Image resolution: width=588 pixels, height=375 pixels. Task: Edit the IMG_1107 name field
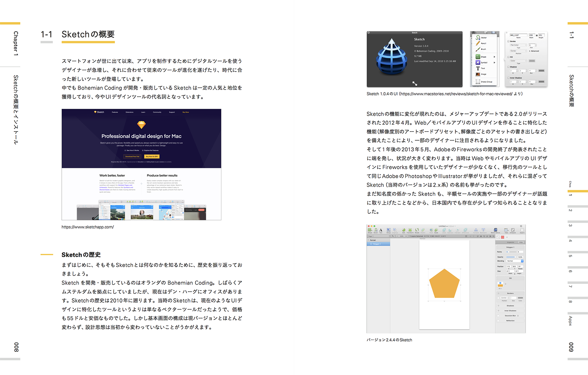[519, 35]
